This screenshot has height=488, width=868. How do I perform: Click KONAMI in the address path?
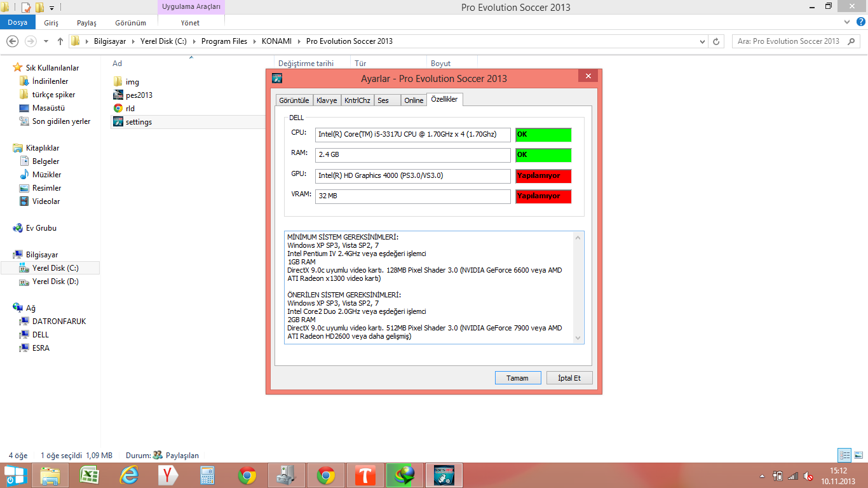[276, 41]
